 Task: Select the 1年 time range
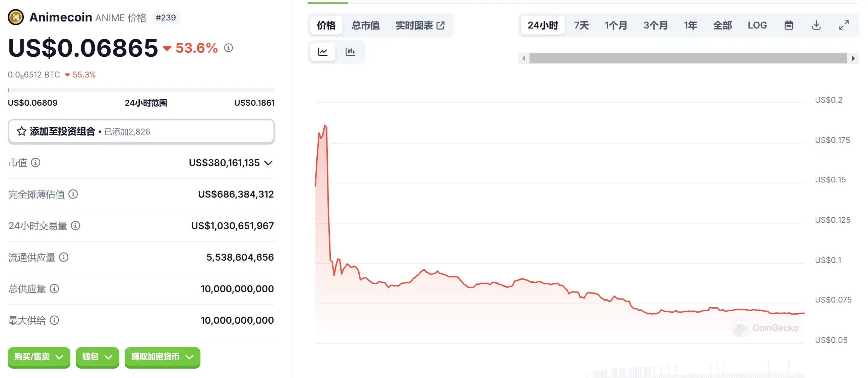pyautogui.click(x=690, y=25)
